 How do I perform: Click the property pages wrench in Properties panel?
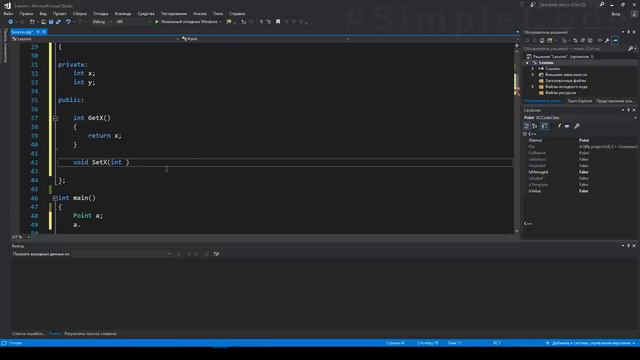point(577,126)
